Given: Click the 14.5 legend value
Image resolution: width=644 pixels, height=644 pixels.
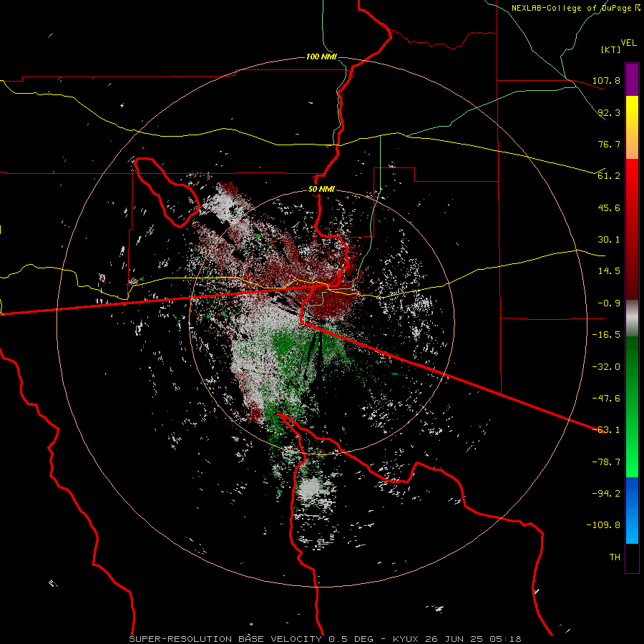Looking at the screenshot, I should click(609, 271).
